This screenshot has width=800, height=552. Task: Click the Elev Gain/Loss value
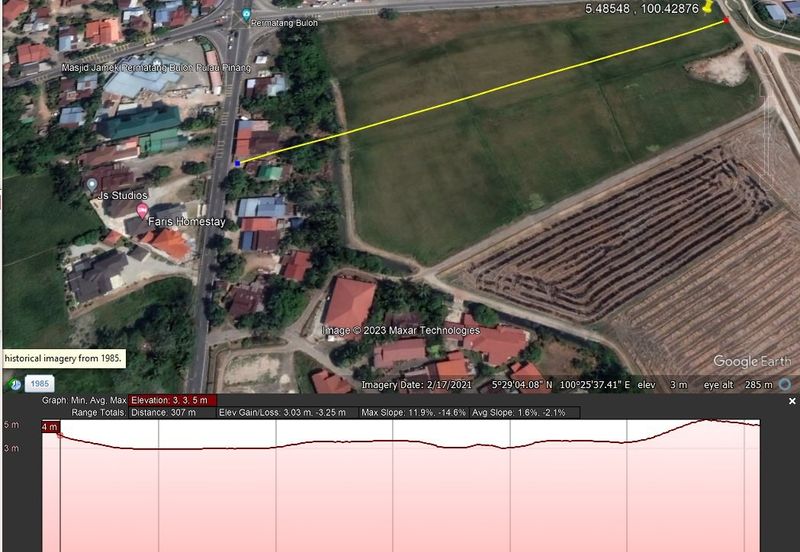[287, 412]
